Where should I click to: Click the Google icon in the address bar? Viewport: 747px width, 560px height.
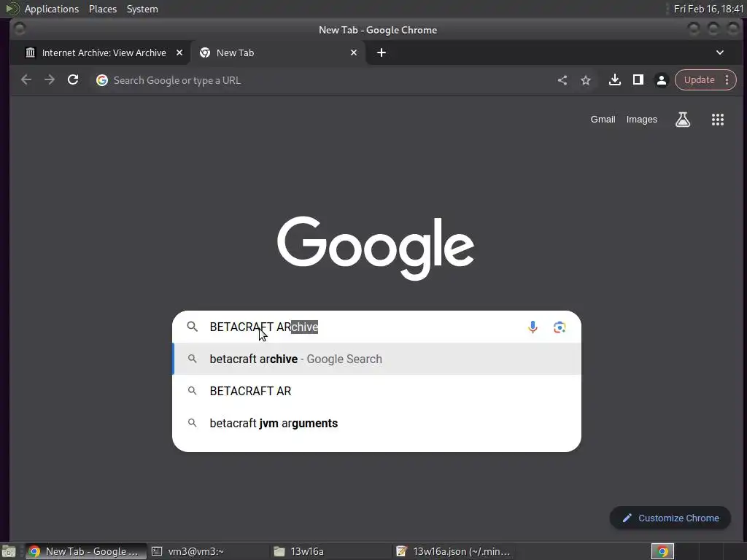coord(102,80)
